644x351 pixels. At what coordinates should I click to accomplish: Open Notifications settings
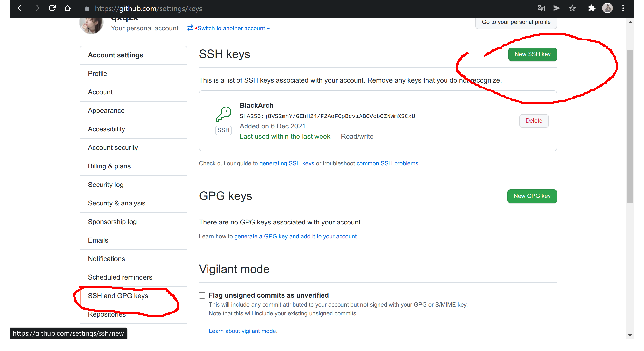point(133,259)
